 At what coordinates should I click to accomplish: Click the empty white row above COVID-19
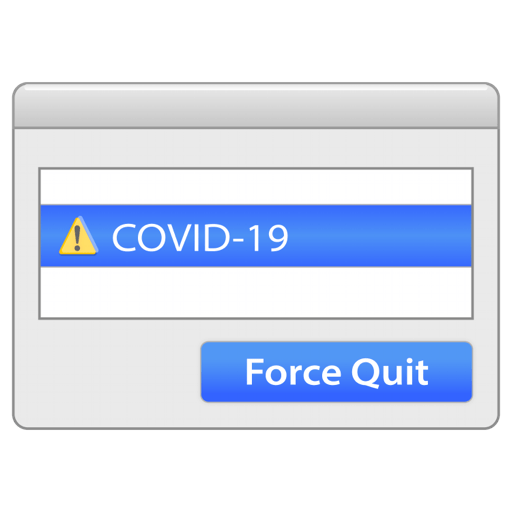pyautogui.click(x=256, y=187)
